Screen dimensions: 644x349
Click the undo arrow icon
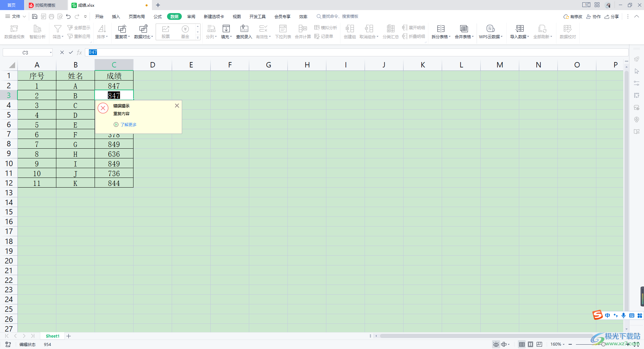[68, 16]
